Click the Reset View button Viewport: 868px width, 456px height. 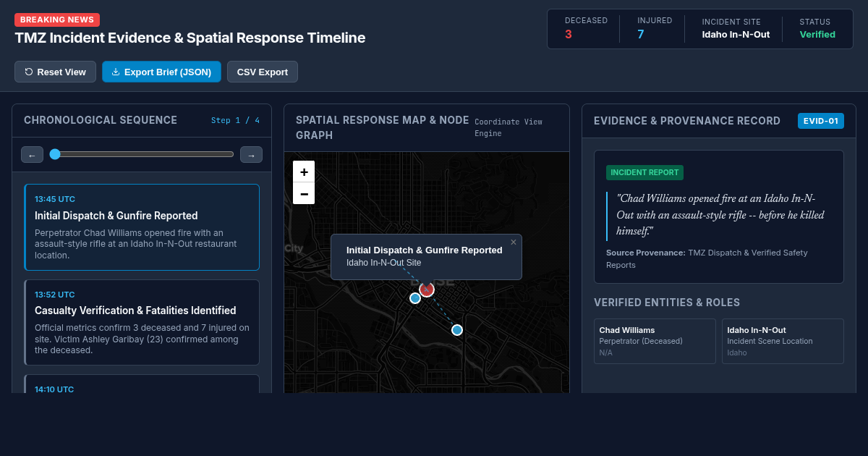55,72
